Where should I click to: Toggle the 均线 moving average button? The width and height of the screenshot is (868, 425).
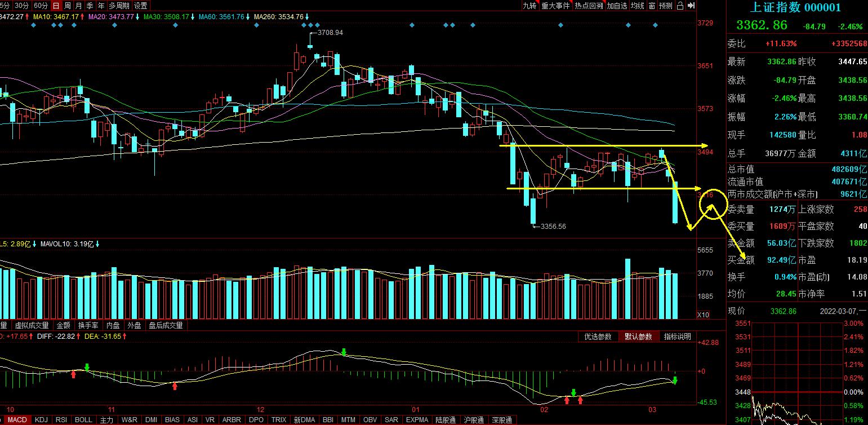(638, 6)
